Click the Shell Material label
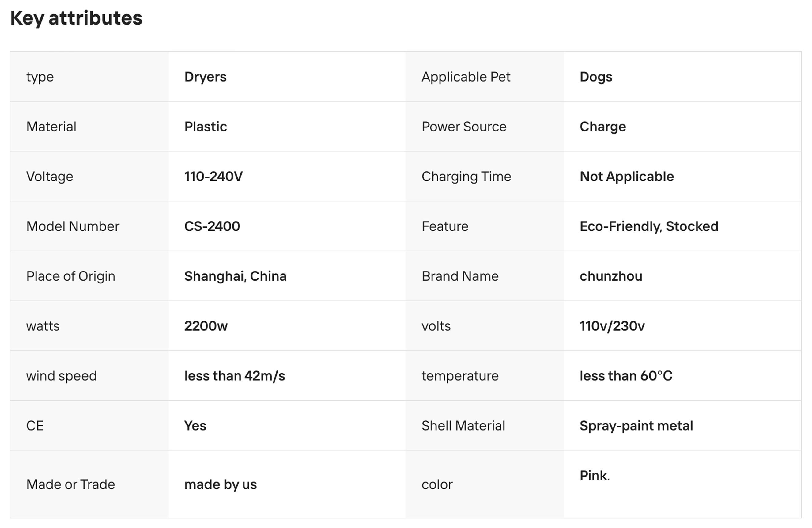This screenshot has height=528, width=812. pos(463,426)
